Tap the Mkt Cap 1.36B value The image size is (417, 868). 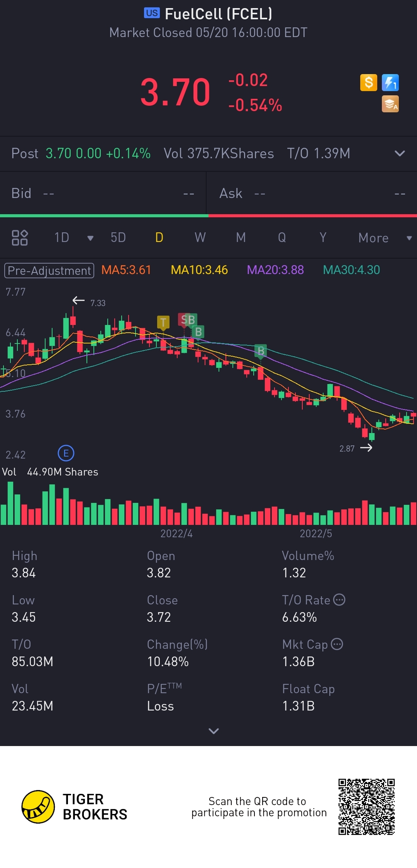coord(298,662)
